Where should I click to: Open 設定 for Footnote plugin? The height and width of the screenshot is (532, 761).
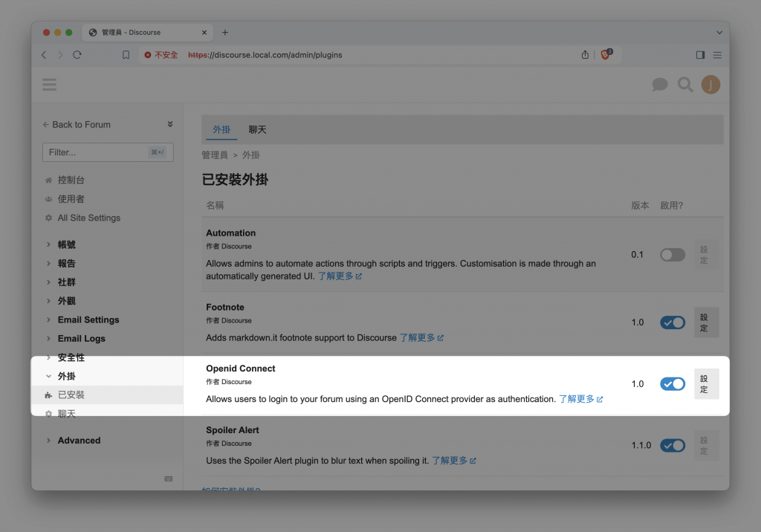coord(706,322)
